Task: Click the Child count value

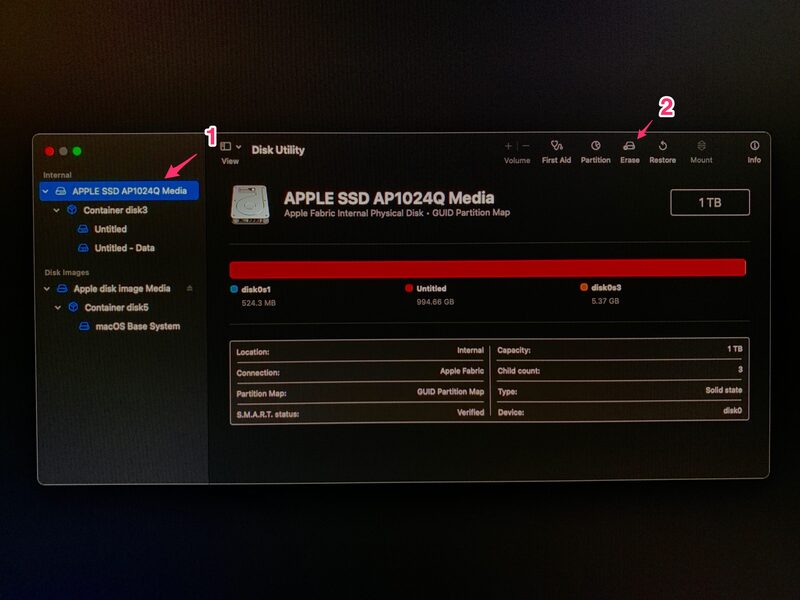Action: [x=740, y=369]
